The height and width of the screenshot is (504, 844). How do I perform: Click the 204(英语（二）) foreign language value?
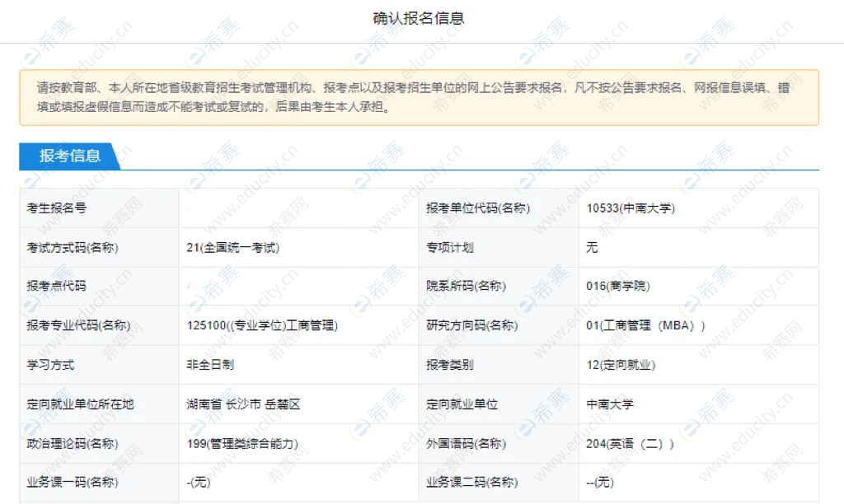tap(630, 444)
